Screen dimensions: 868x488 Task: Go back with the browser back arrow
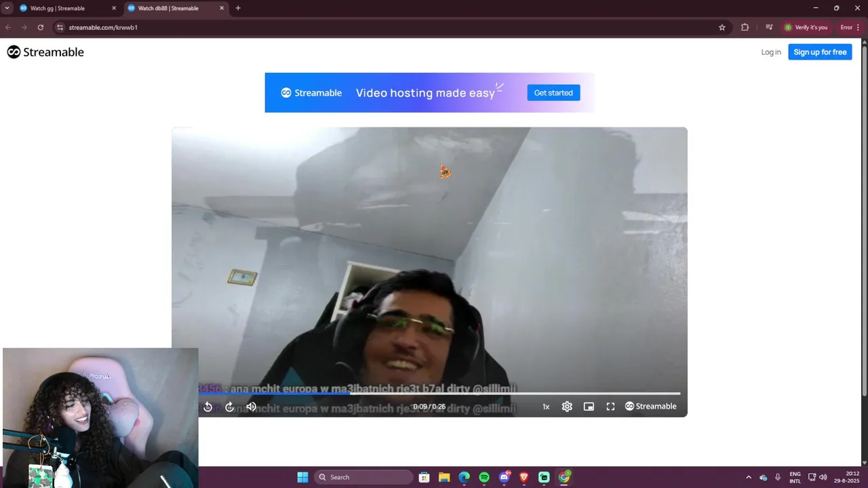tap(8, 27)
